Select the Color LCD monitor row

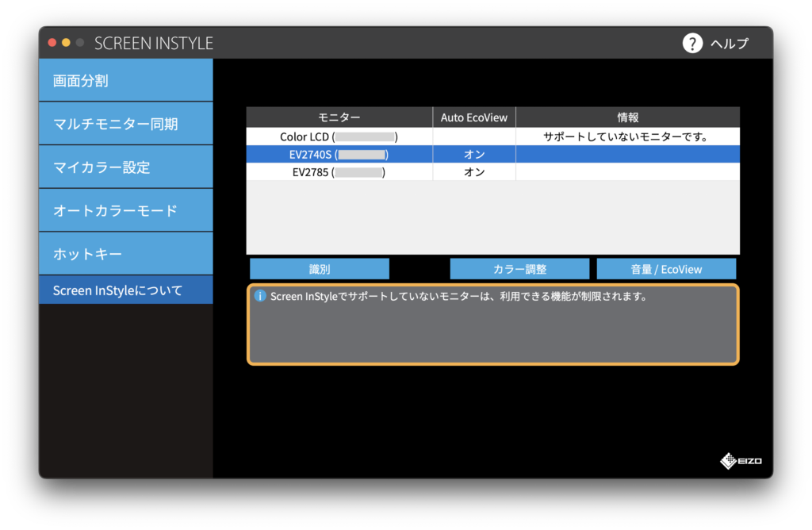coord(339,136)
